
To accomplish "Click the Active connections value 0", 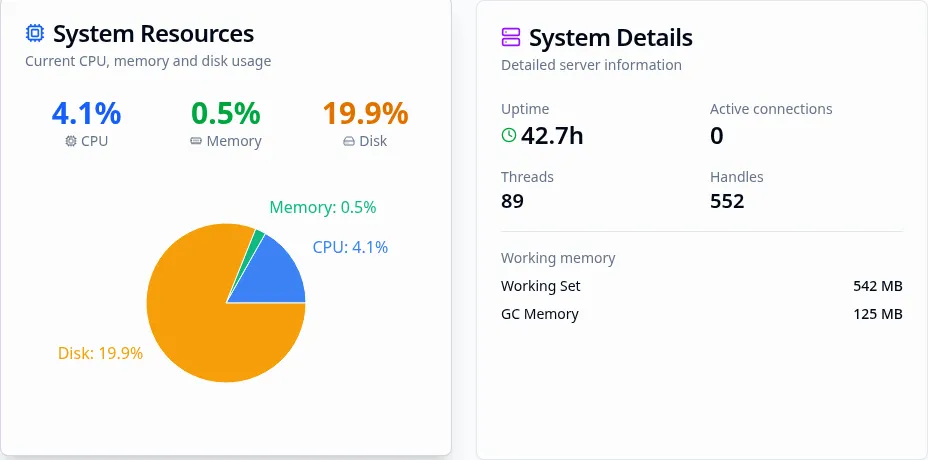I will (x=717, y=136).
